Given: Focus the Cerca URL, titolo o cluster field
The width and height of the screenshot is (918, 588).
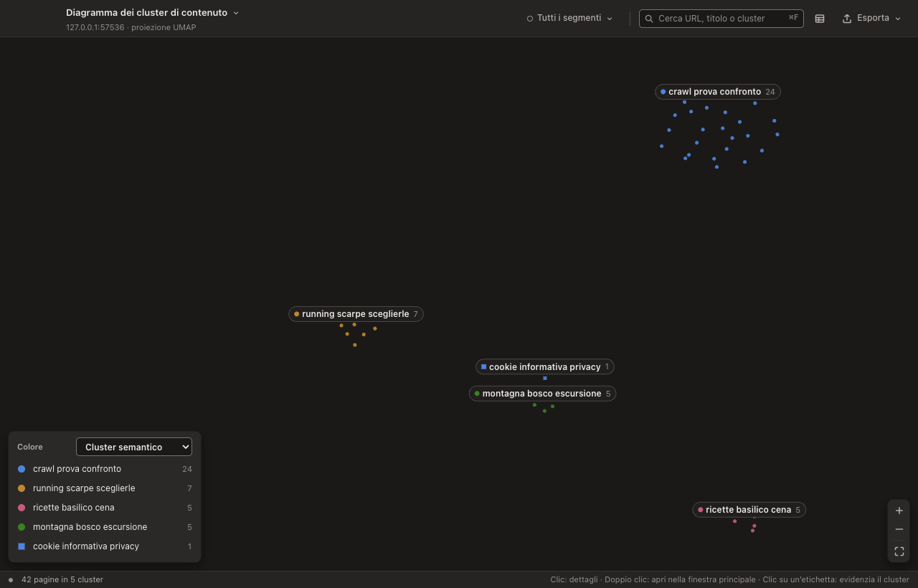Looking at the screenshot, I should [x=721, y=19].
